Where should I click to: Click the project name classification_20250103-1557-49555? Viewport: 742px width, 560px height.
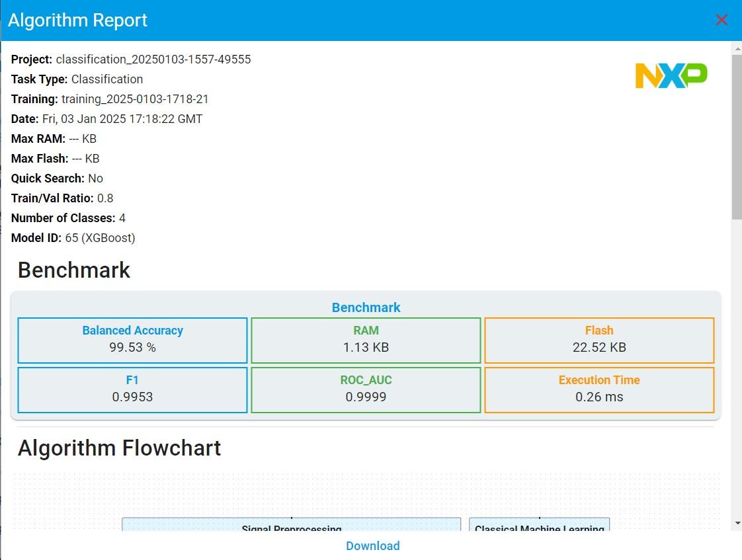coord(153,60)
